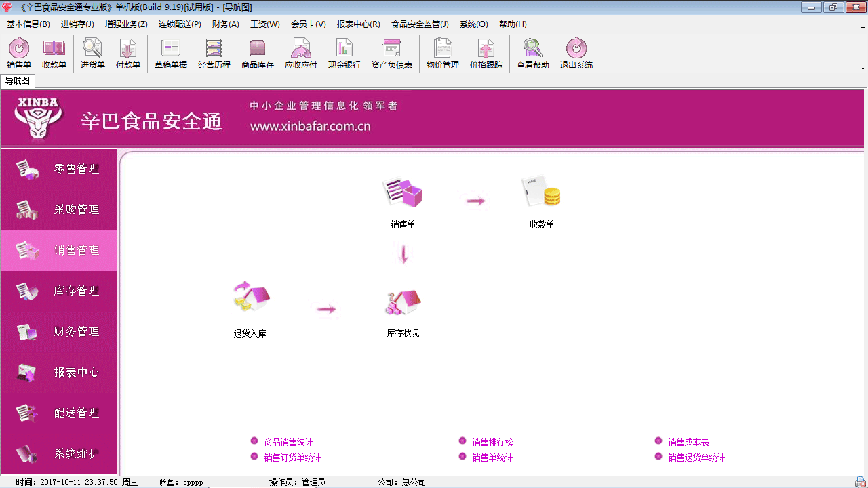
Task: Select 报表中心 in the sidebar
Action: [59, 373]
